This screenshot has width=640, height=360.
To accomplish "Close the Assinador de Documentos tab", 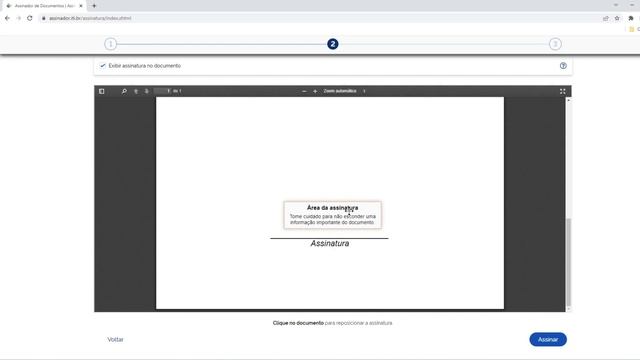I will [81, 6].
